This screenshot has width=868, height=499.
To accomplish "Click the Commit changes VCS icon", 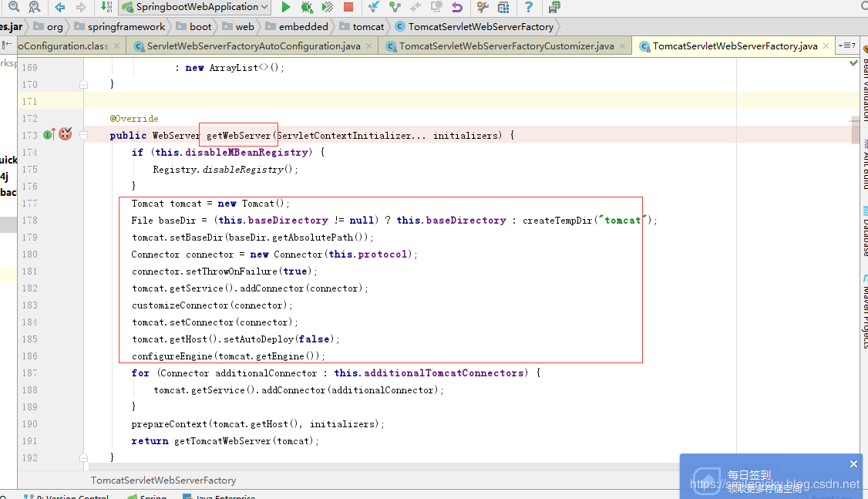I will pyautogui.click(x=395, y=7).
